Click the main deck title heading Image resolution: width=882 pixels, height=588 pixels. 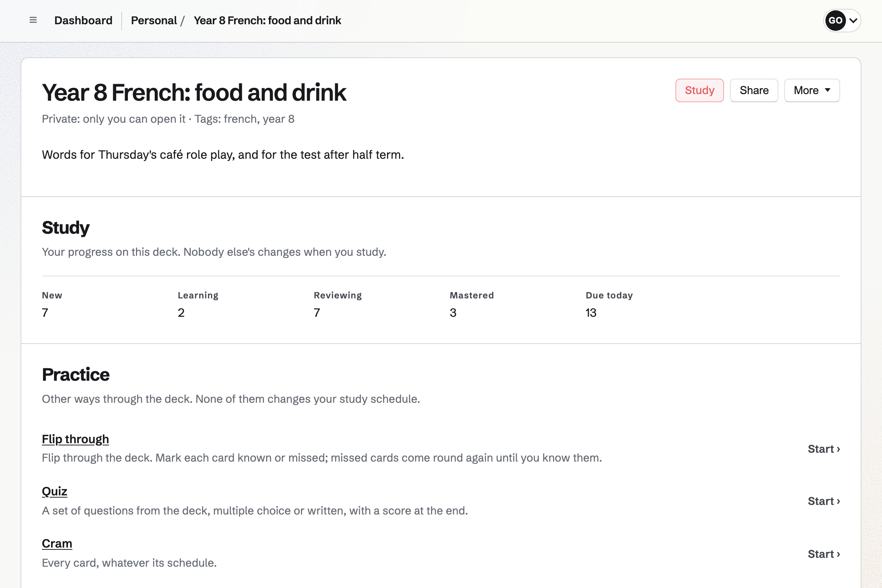[194, 92]
